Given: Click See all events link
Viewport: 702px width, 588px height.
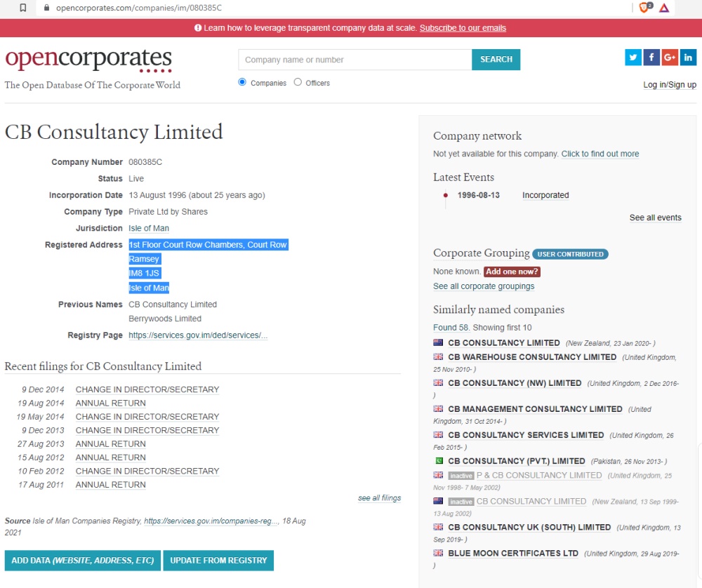Looking at the screenshot, I should tap(655, 218).
